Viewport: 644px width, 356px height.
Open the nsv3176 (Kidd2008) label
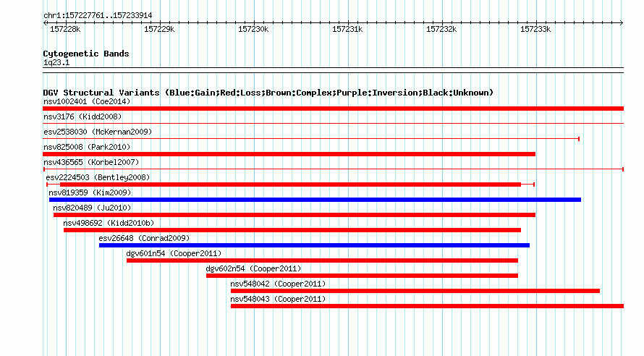pyautogui.click(x=82, y=116)
